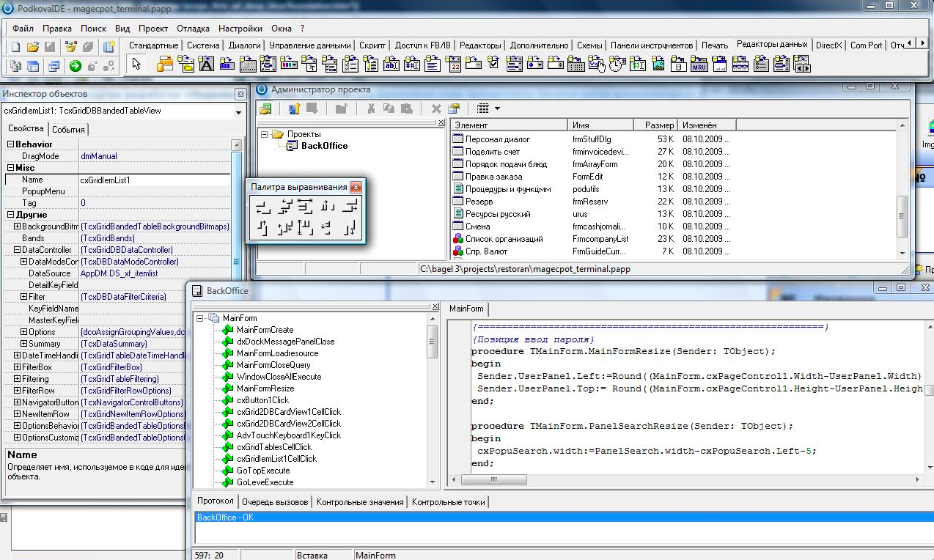Click the delete X icon in Администратор проекта

tap(436, 108)
